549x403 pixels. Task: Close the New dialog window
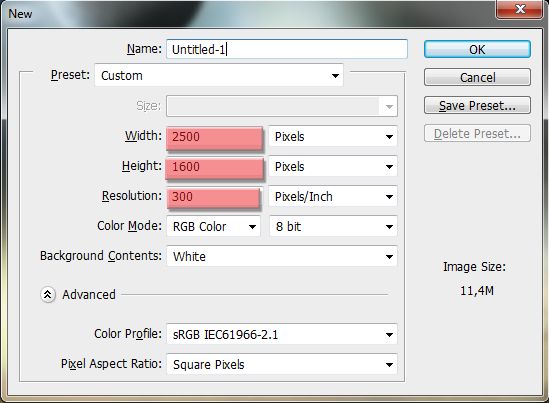tap(520, 8)
